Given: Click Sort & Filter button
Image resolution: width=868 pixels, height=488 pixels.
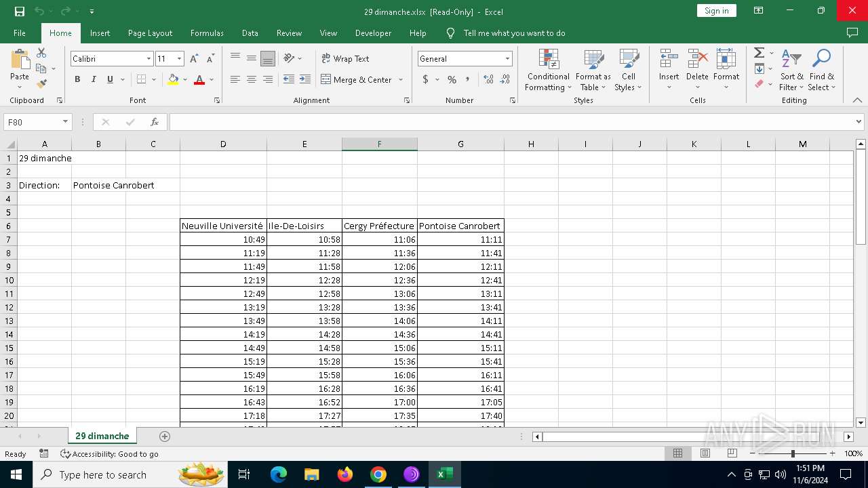Looking at the screenshot, I should (791, 70).
